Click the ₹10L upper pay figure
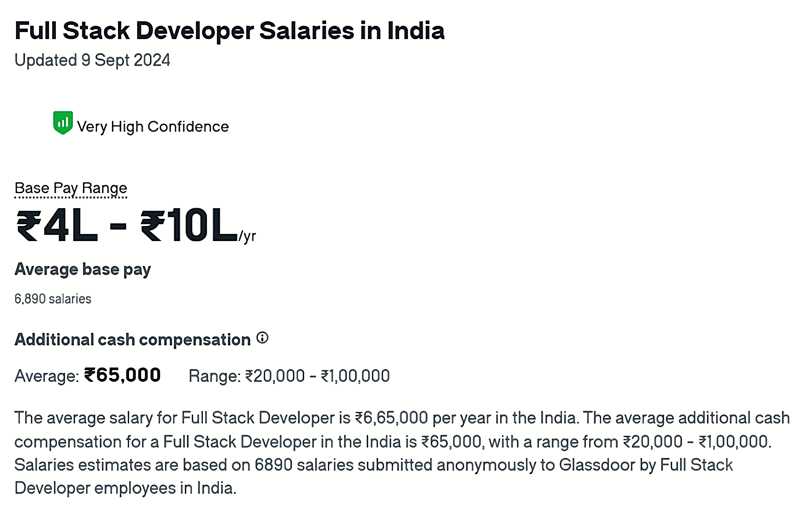812x505 pixels. [x=189, y=224]
